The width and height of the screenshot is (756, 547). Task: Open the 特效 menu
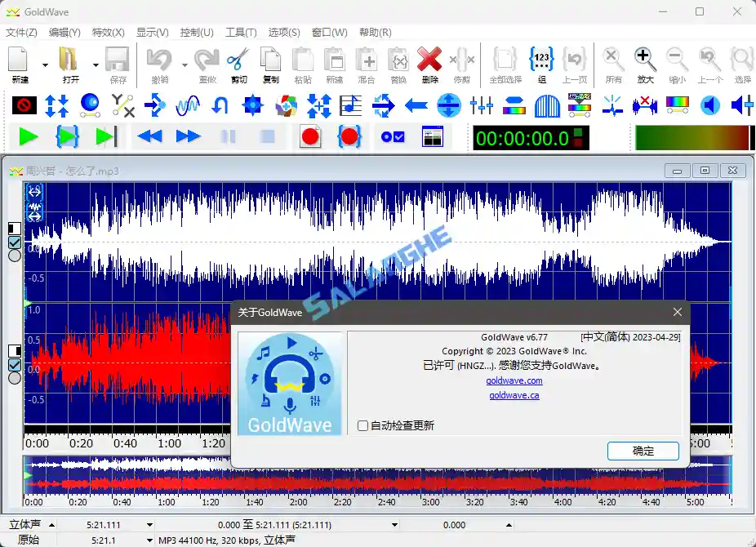107,33
